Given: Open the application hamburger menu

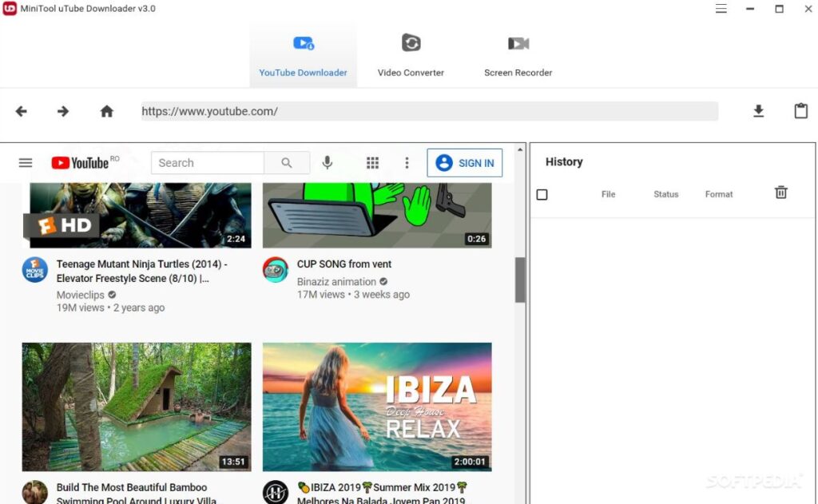Looking at the screenshot, I should [x=721, y=9].
